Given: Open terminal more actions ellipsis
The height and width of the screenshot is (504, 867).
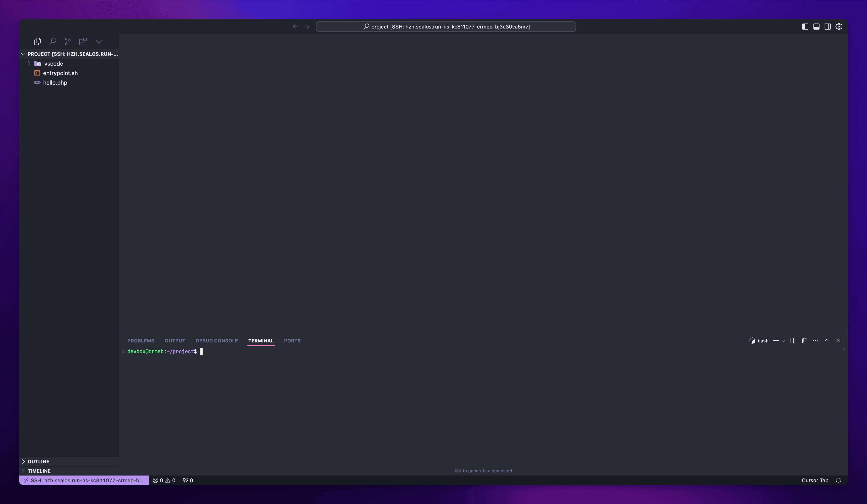Looking at the screenshot, I should tap(815, 341).
